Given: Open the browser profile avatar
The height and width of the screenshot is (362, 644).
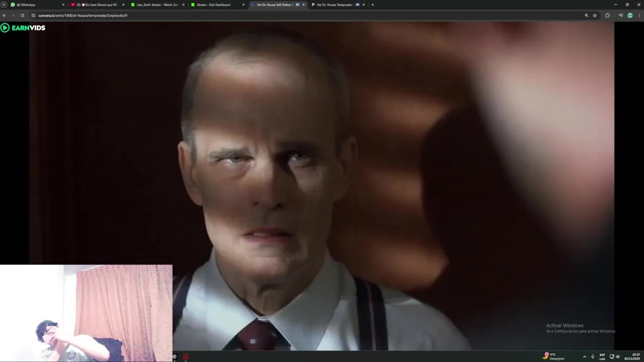Looking at the screenshot, I should tap(630, 16).
